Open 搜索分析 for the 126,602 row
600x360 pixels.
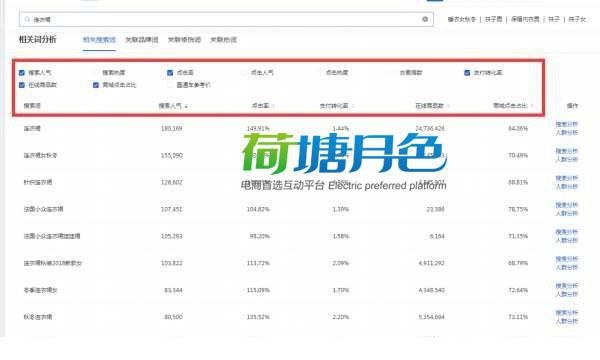tap(567, 178)
